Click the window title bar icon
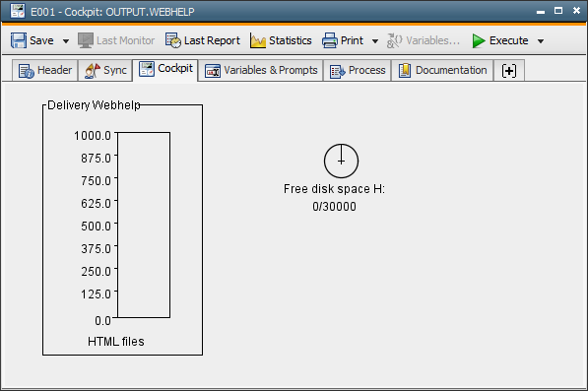Viewport: 588px width, 391px height. pyautogui.click(x=18, y=11)
